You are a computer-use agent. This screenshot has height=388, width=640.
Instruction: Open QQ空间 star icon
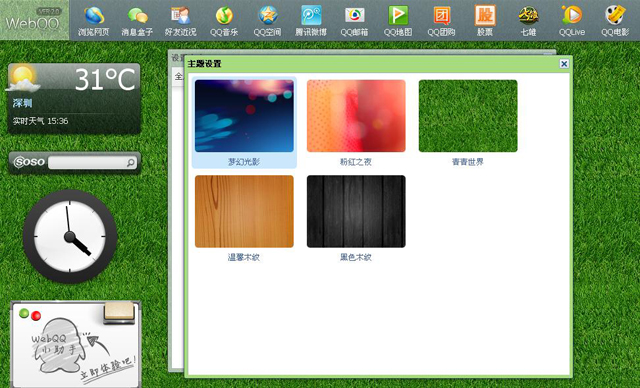coord(267,20)
